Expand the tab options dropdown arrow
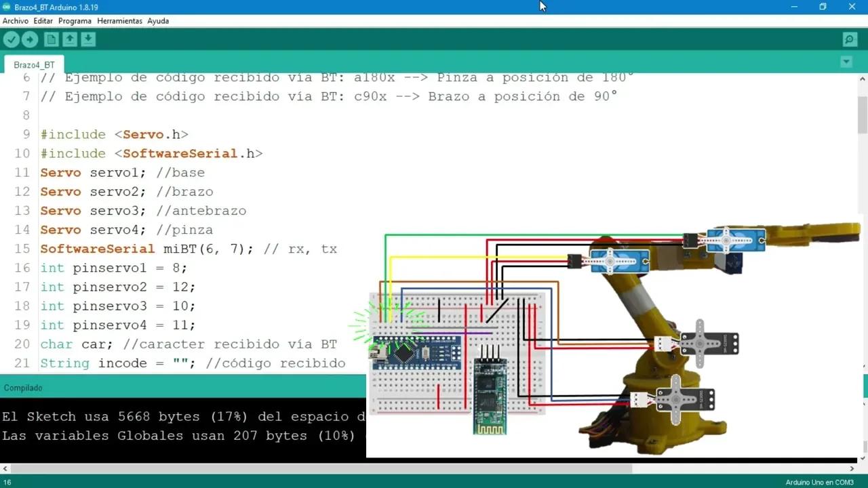868x488 pixels. coord(846,62)
